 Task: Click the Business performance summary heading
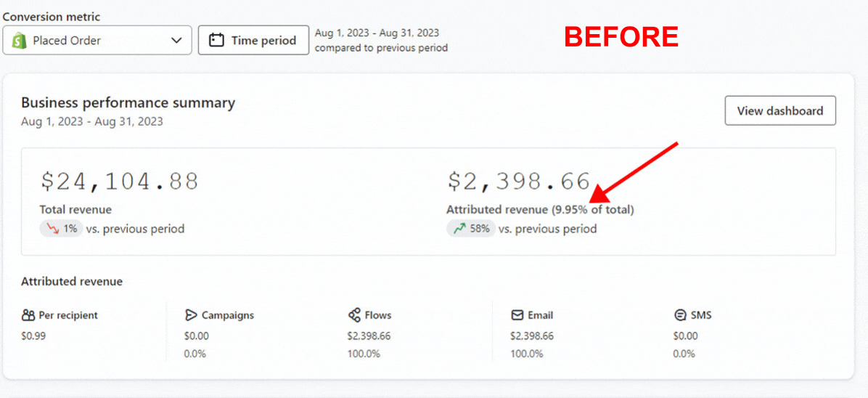pos(128,102)
